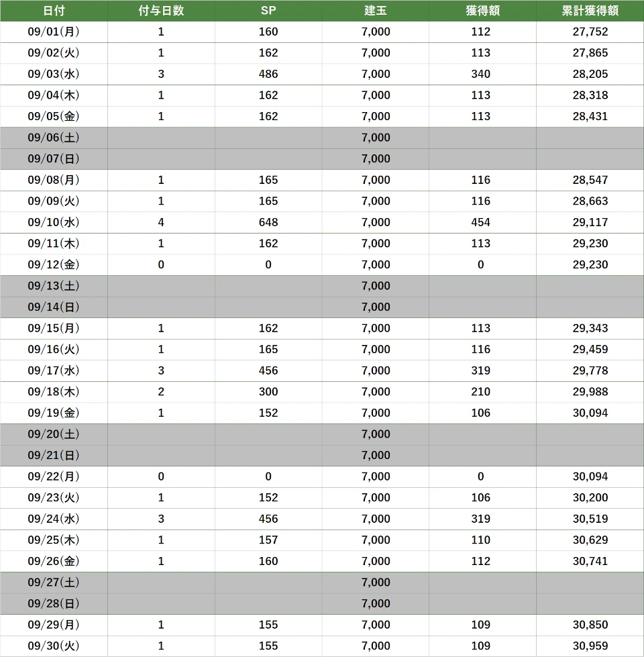Select the 09/22(月) date cell
Screen dimensions: 644x657
tap(54, 476)
